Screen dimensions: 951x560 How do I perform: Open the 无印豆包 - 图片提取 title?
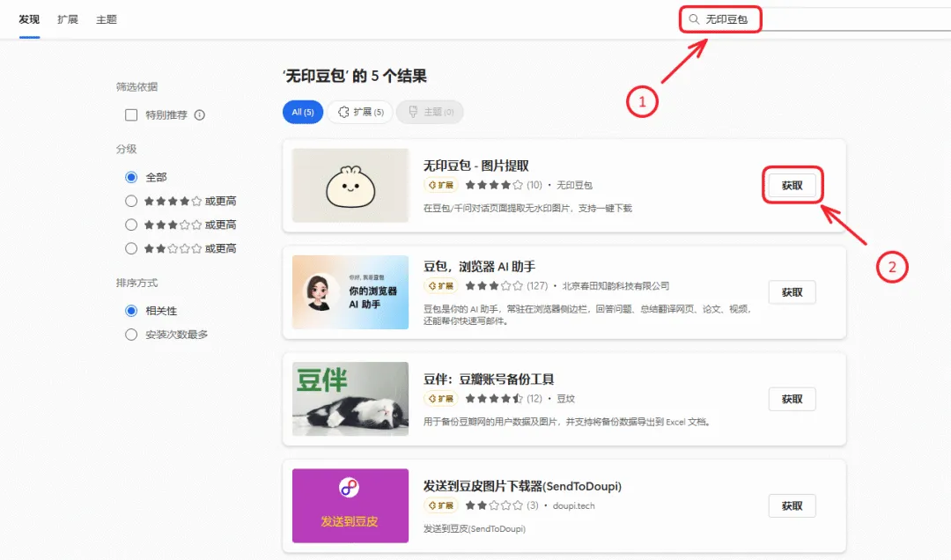point(476,166)
